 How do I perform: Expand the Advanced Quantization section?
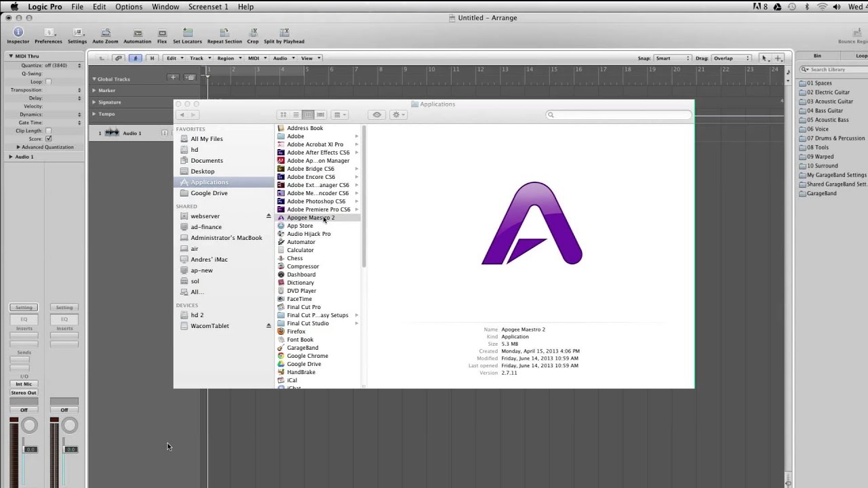18,147
